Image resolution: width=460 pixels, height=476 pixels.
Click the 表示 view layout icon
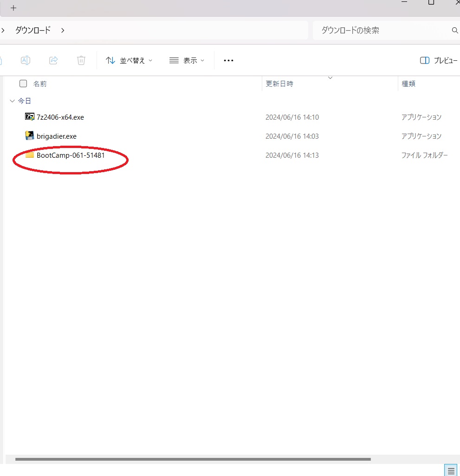point(173,60)
